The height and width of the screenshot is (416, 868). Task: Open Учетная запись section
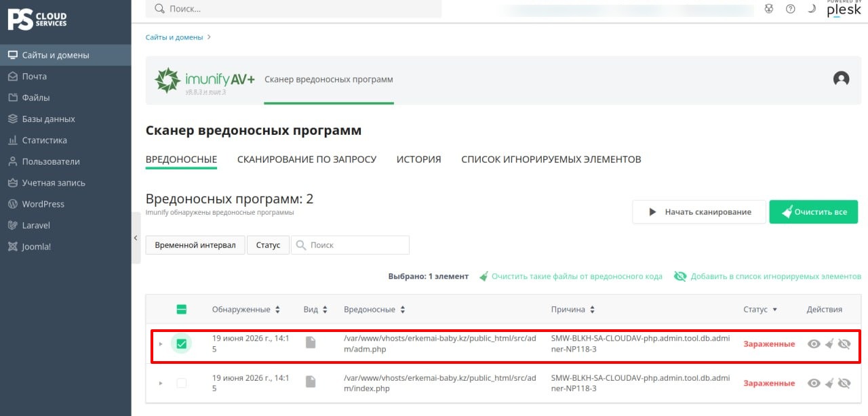click(65, 183)
